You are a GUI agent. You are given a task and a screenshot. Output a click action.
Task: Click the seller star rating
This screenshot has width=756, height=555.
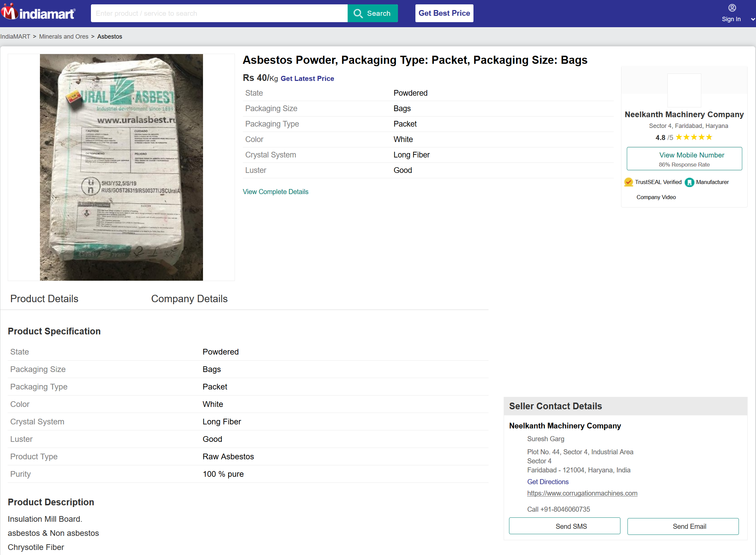694,137
